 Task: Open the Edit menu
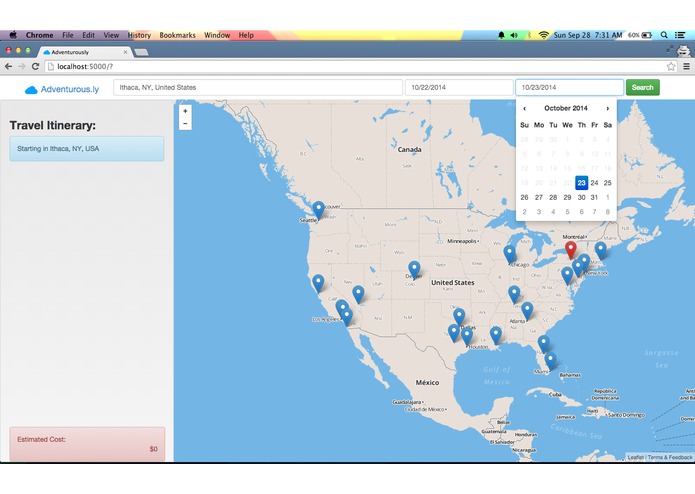pyautogui.click(x=88, y=35)
